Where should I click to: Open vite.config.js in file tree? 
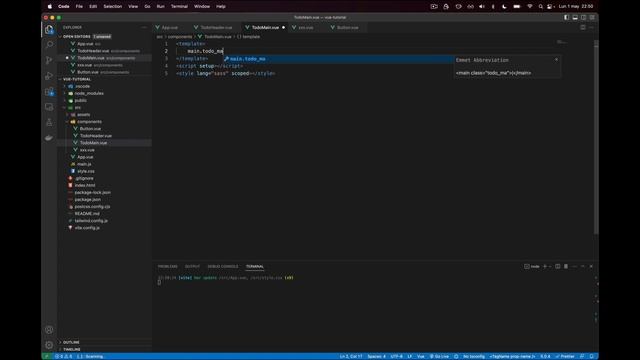(87, 228)
